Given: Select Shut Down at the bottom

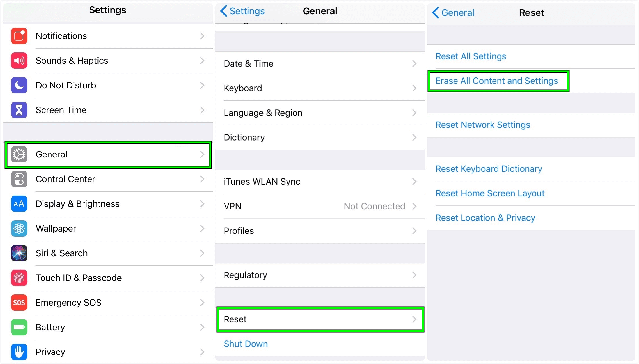Looking at the screenshot, I should pos(246,344).
